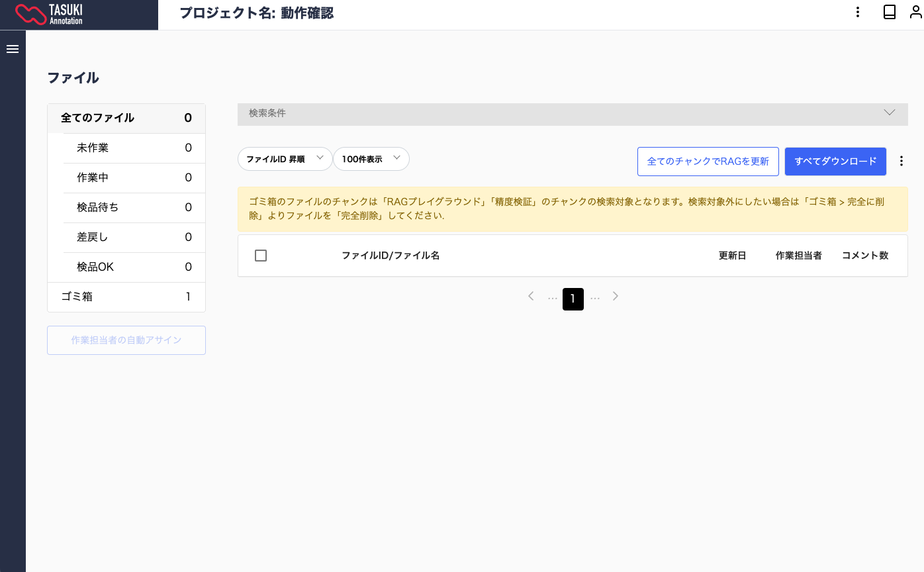924x572 pixels.
Task: Open the hamburger sidebar menu
Action: pos(12,49)
